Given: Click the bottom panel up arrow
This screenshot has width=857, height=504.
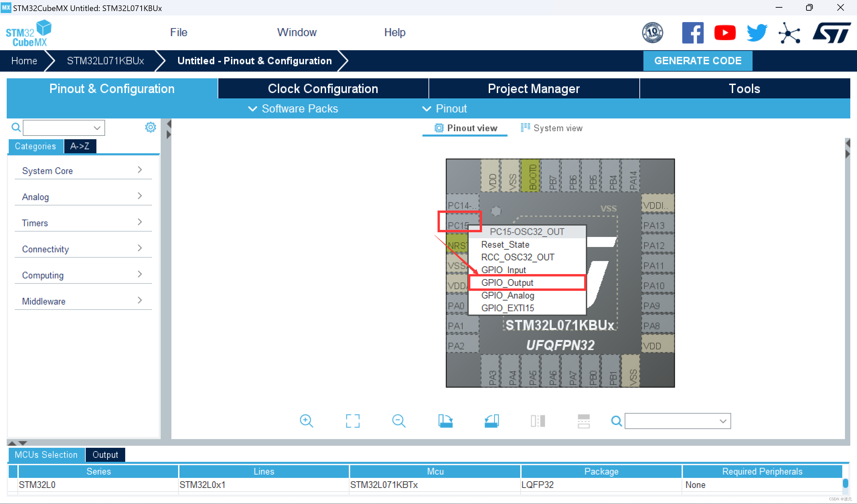Looking at the screenshot, I should 12,443.
